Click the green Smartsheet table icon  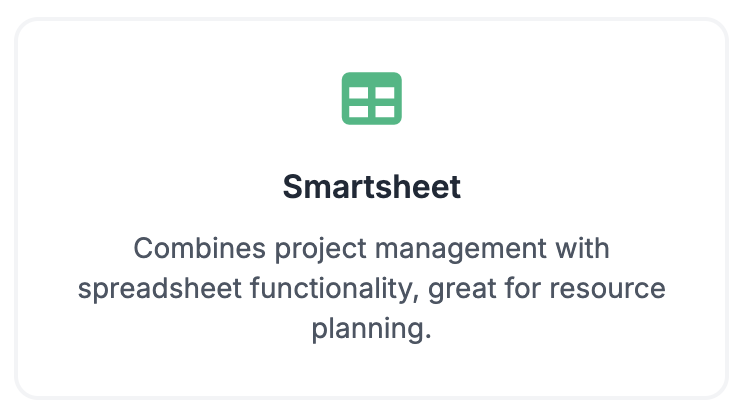[372, 98]
